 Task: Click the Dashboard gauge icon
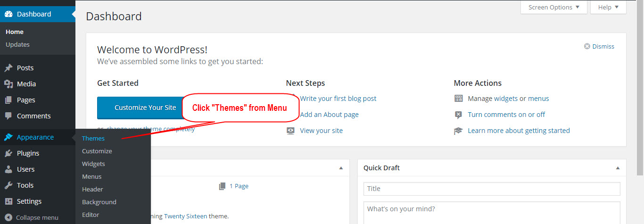(x=8, y=14)
